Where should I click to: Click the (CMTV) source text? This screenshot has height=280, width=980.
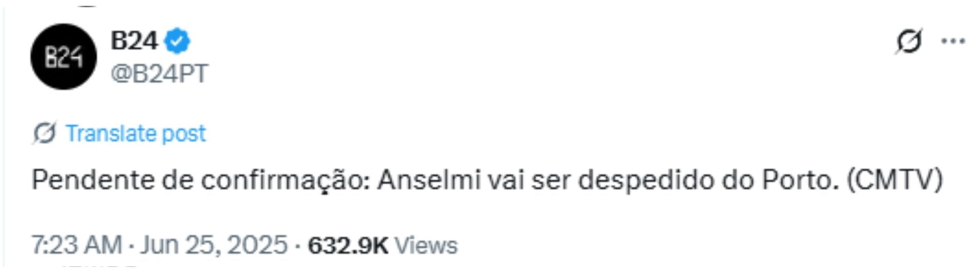click(895, 180)
